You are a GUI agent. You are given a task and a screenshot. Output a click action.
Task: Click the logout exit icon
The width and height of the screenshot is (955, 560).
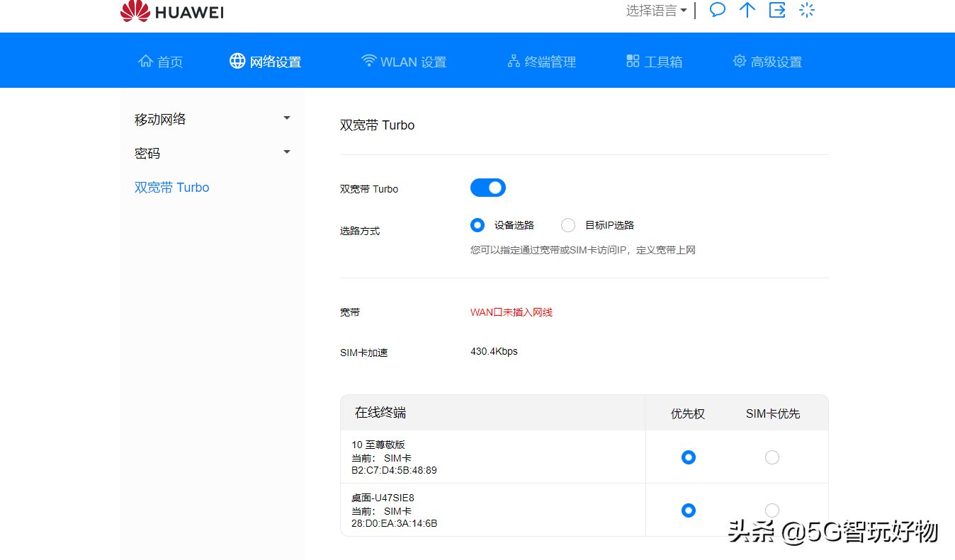coord(777,10)
